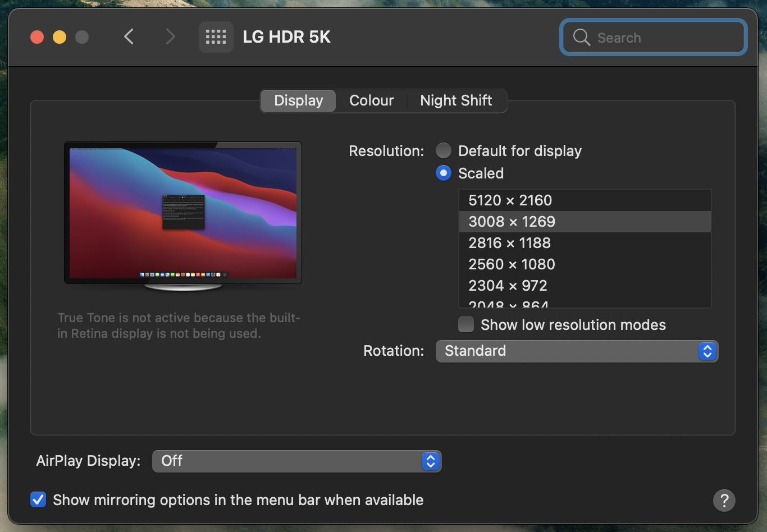Choose 3008 × 1269 resolution
This screenshot has height=532, width=767.
coord(585,222)
